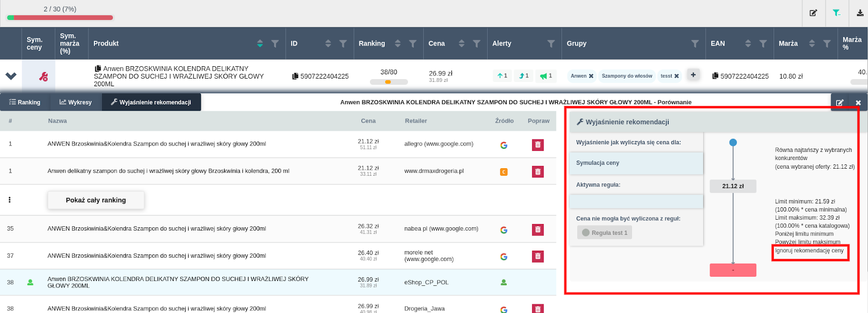The width and height of the screenshot is (868, 313).
Task: Open Ranking column filter
Action: point(413,43)
